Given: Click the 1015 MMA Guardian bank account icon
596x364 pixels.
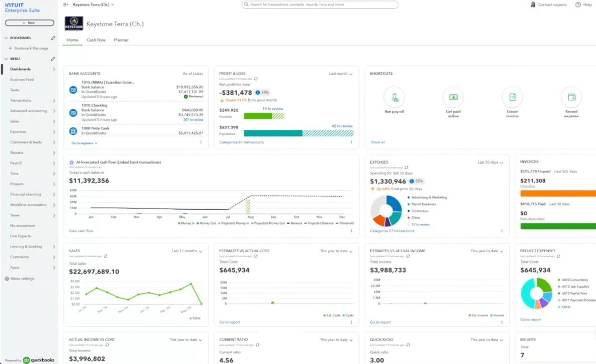Looking at the screenshot, I should click(x=73, y=90).
